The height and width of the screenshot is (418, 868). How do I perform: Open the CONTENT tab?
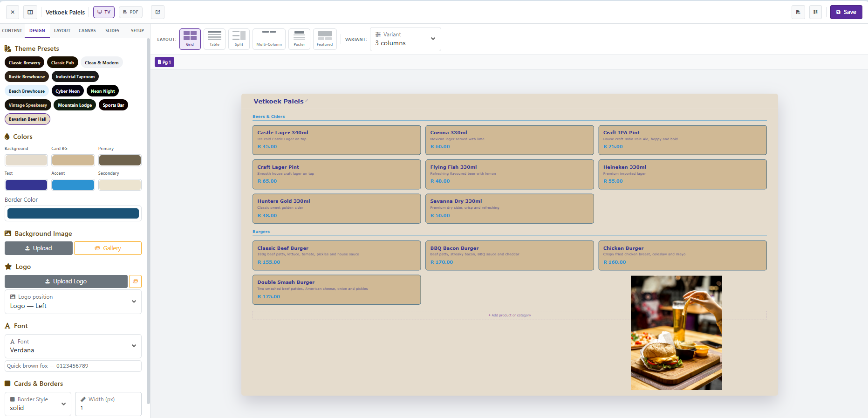coord(12,31)
